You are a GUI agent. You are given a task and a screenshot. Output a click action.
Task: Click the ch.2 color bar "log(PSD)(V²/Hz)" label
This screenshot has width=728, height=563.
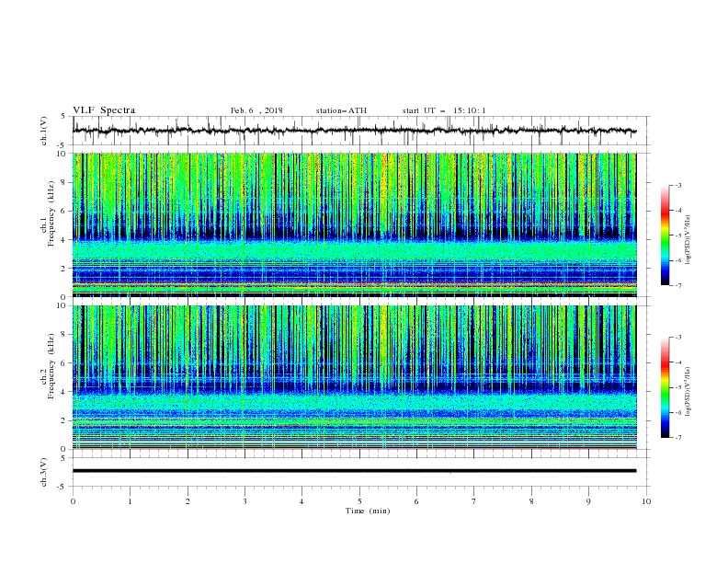(688, 392)
